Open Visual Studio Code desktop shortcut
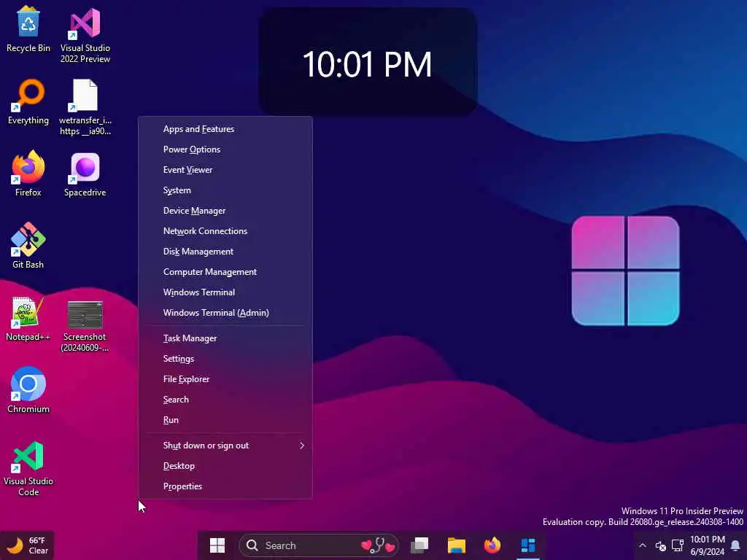The image size is (747, 560). (28, 469)
